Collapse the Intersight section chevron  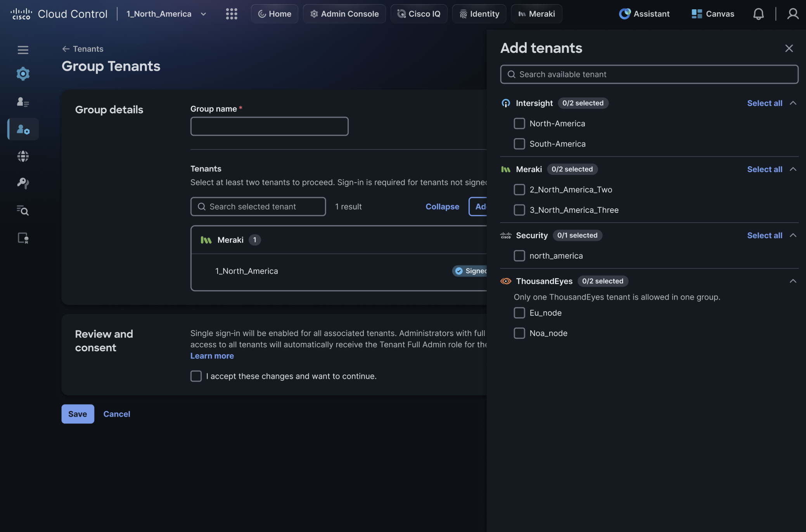click(793, 103)
